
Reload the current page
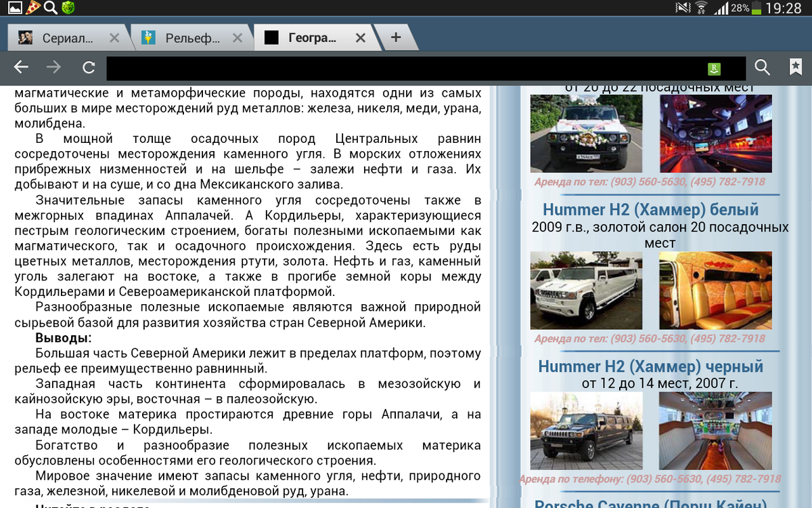coord(89,66)
